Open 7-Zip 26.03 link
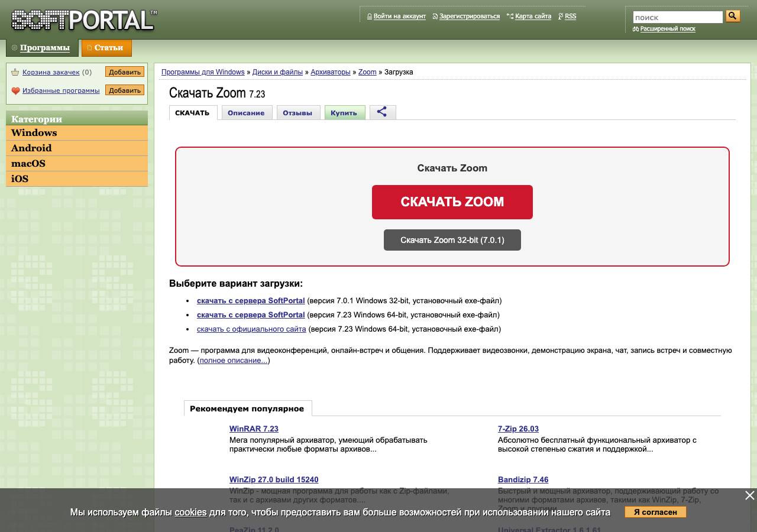The height and width of the screenshot is (532, 757). click(x=518, y=429)
